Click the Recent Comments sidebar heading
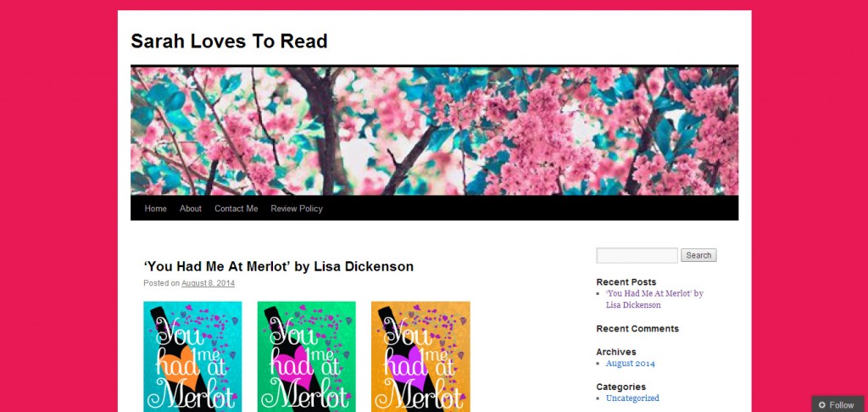The height and width of the screenshot is (412, 868). point(637,328)
